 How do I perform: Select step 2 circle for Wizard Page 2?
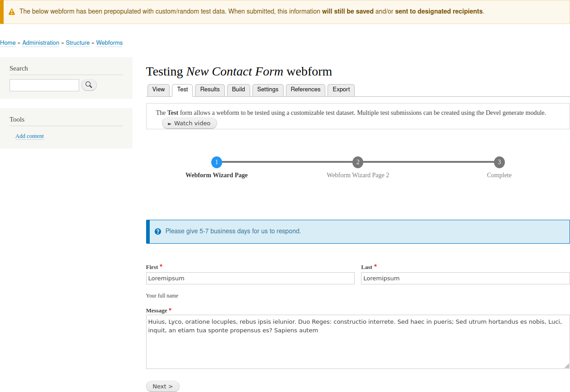click(x=357, y=162)
